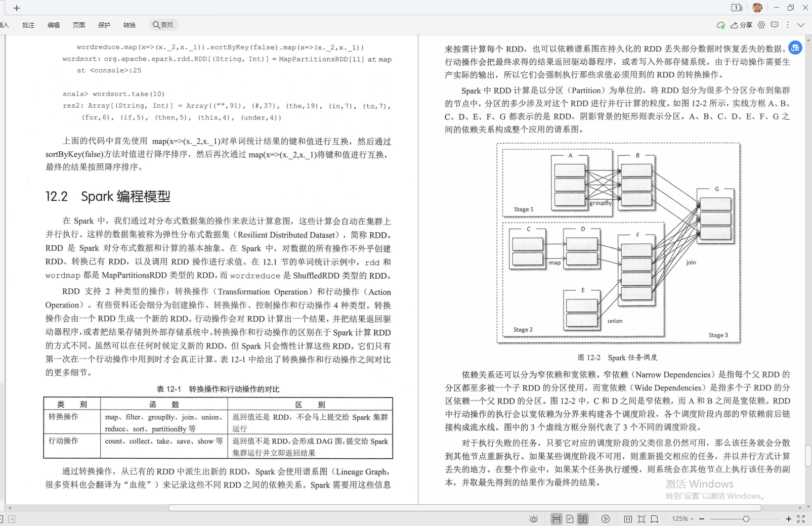812x526 pixels.
Task: Click the 'groupBy' label in diagram
Action: [x=601, y=203]
